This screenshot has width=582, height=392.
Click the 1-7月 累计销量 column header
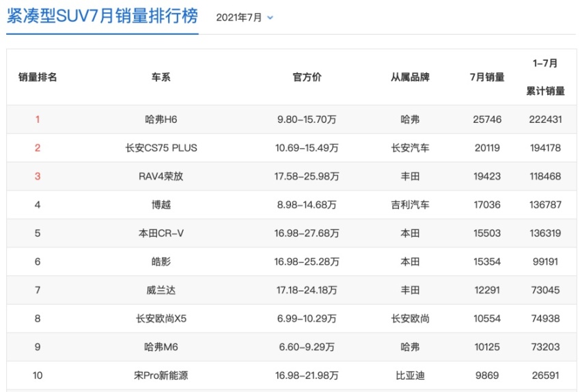(545, 77)
